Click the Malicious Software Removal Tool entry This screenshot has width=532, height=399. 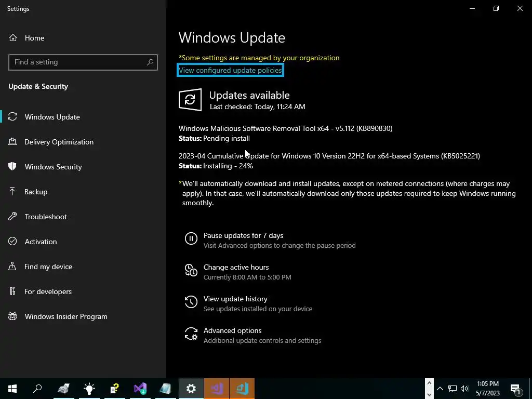(285, 128)
